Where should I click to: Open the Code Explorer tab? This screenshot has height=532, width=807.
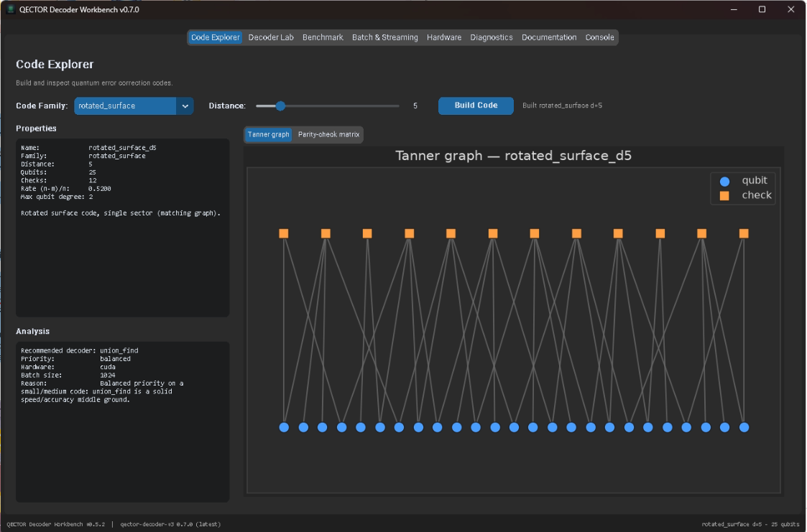(x=215, y=37)
